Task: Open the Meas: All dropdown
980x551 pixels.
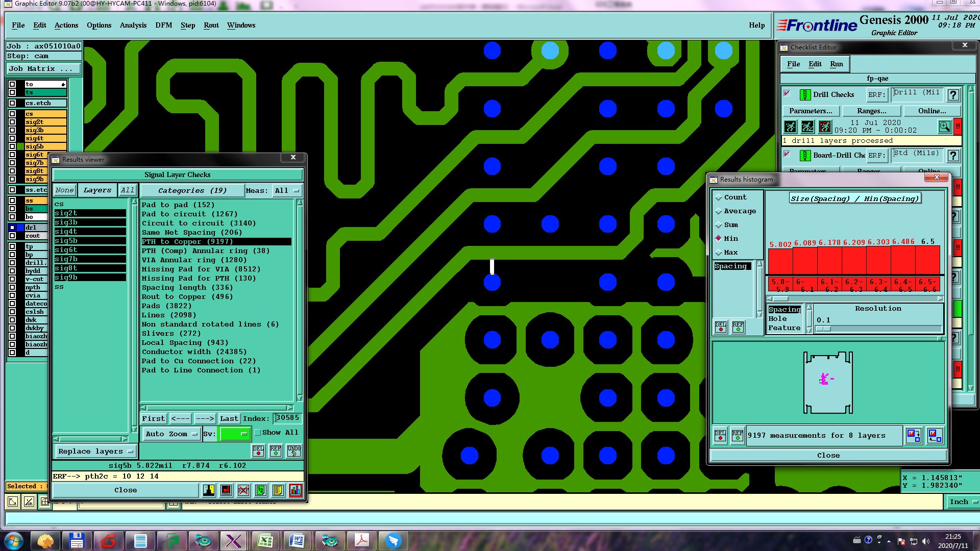Action: tap(287, 191)
